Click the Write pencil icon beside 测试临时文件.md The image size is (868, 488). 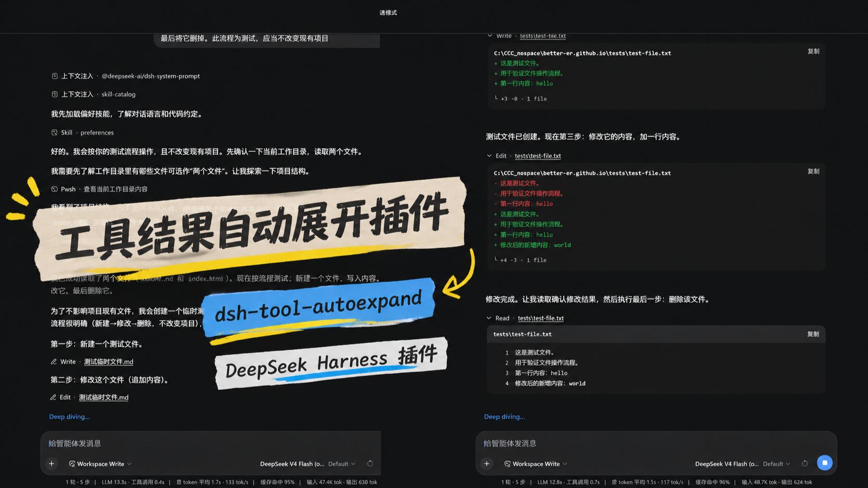[x=53, y=361]
